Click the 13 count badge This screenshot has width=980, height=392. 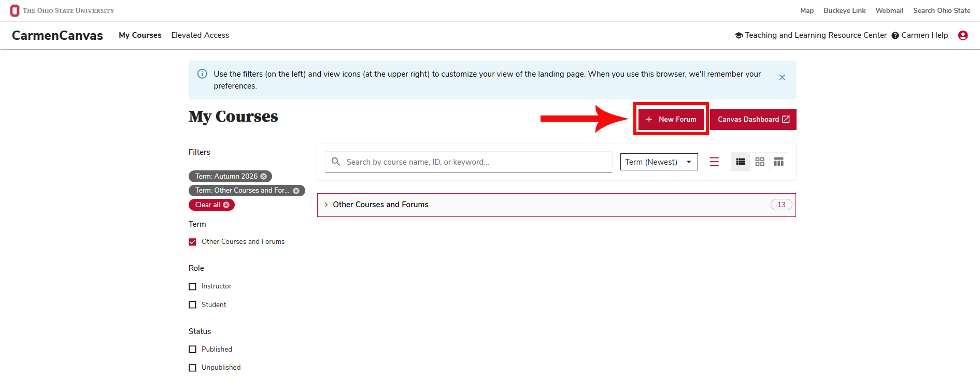[782, 205]
